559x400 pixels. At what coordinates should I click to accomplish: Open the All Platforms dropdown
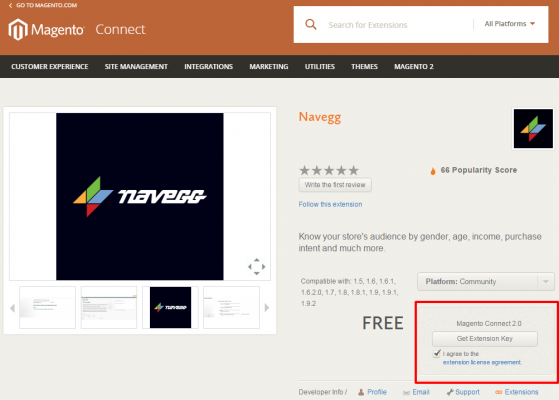(x=510, y=24)
